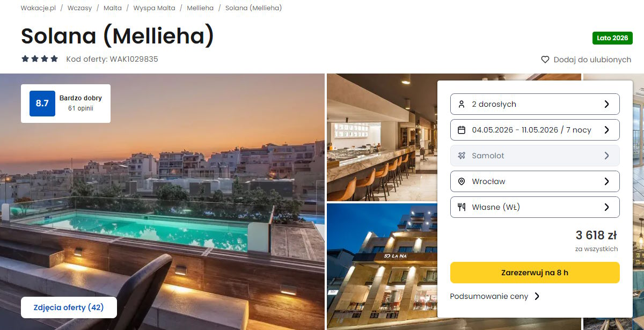
Task: Click the blue 8.7 rating badge
Action: (x=42, y=103)
